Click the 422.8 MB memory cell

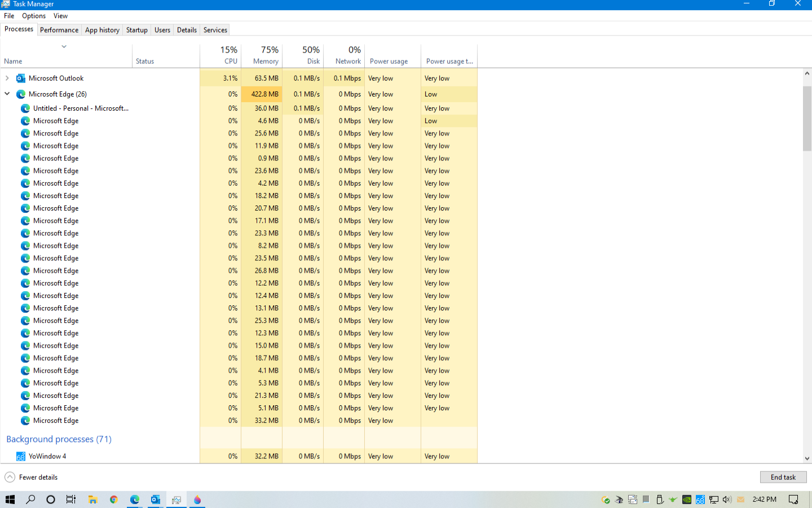click(x=262, y=94)
